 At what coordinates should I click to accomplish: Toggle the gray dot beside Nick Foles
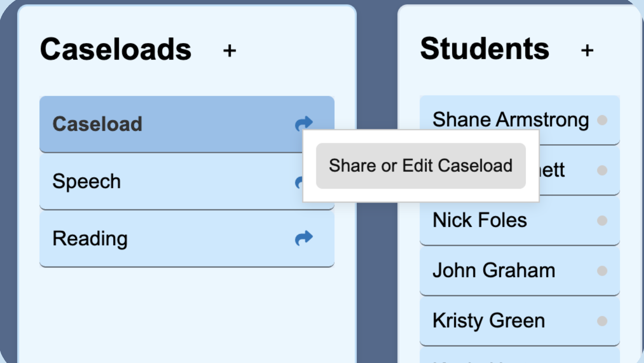(602, 221)
